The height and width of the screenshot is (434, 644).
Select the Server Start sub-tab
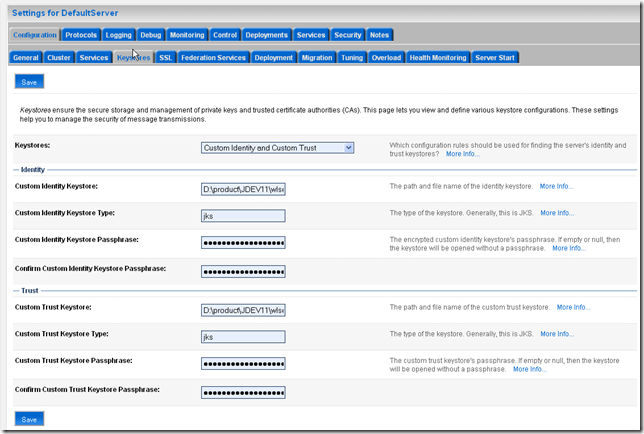point(496,58)
